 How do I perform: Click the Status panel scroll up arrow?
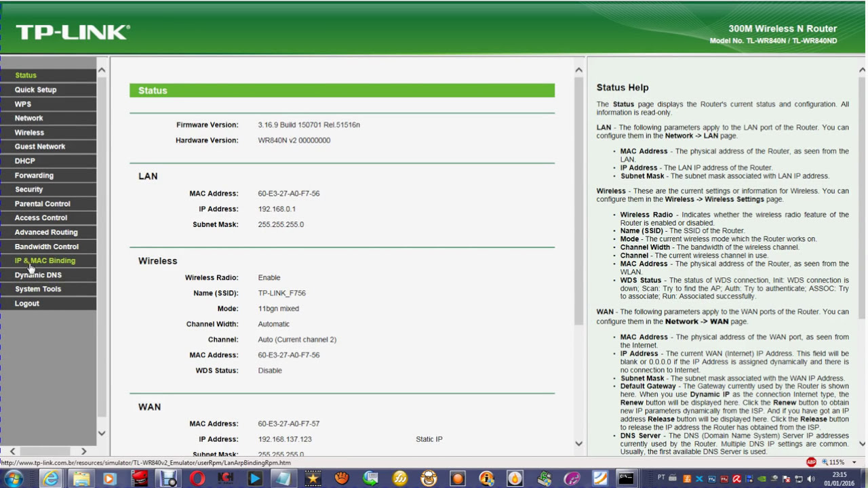click(578, 70)
